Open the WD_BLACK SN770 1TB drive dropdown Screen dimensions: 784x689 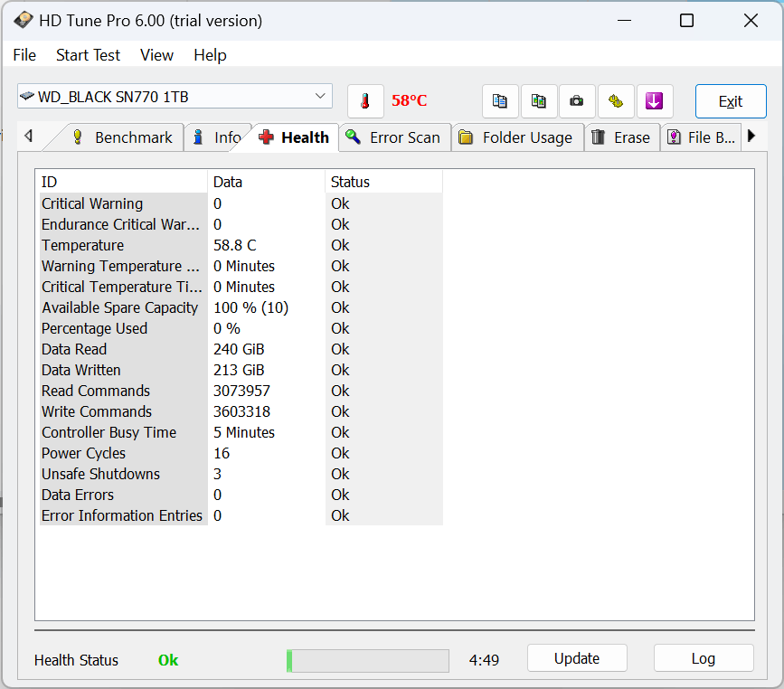[175, 96]
